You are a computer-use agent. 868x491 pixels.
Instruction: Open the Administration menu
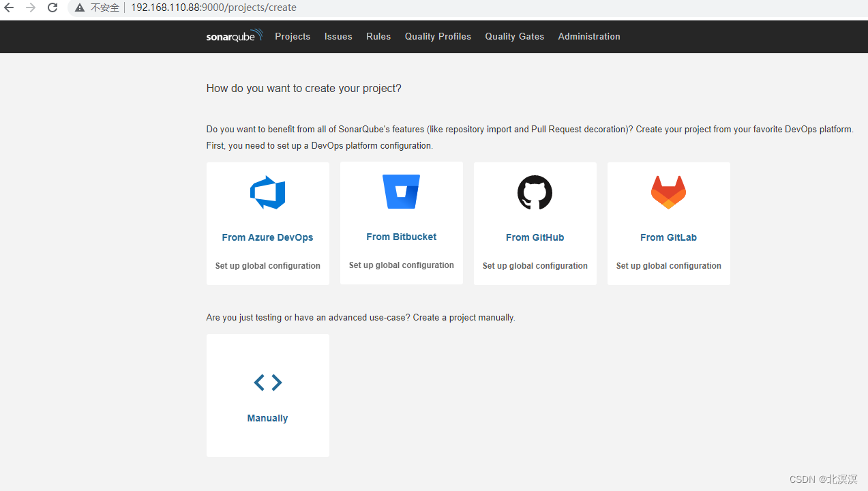589,37
